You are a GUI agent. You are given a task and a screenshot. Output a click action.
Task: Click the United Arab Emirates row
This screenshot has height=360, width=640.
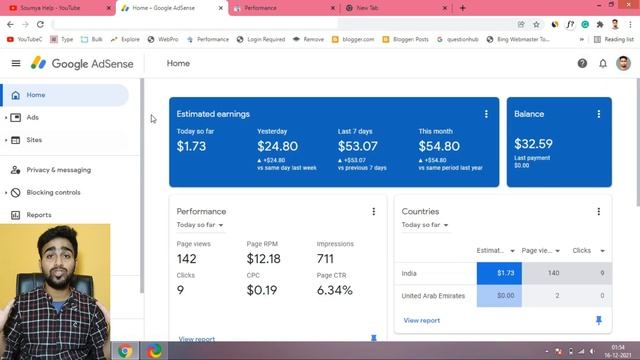[503, 296]
